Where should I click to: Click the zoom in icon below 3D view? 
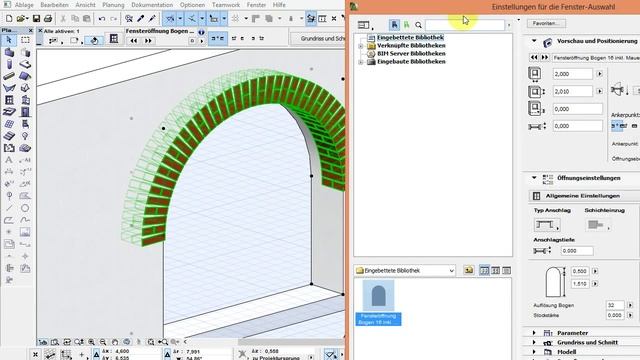[91, 342]
